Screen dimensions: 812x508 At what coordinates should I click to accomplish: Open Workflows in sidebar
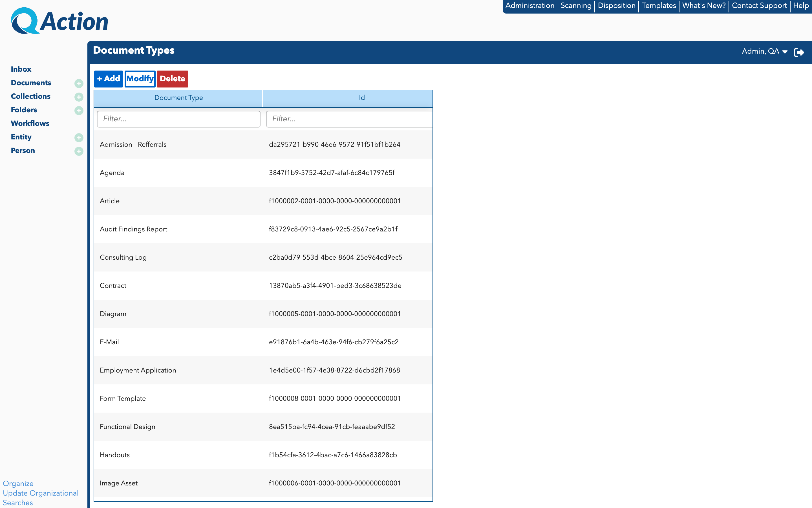tap(30, 123)
